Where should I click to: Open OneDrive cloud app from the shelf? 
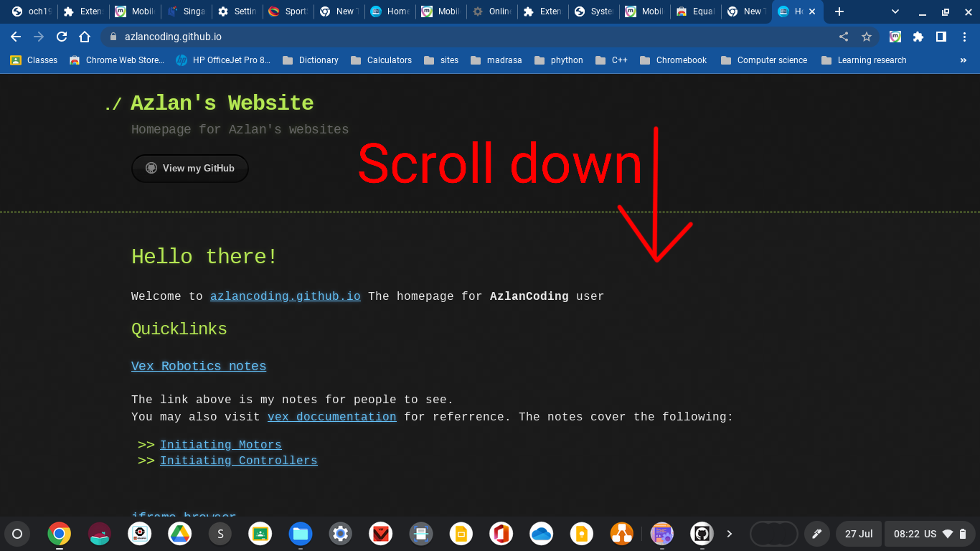tap(541, 534)
